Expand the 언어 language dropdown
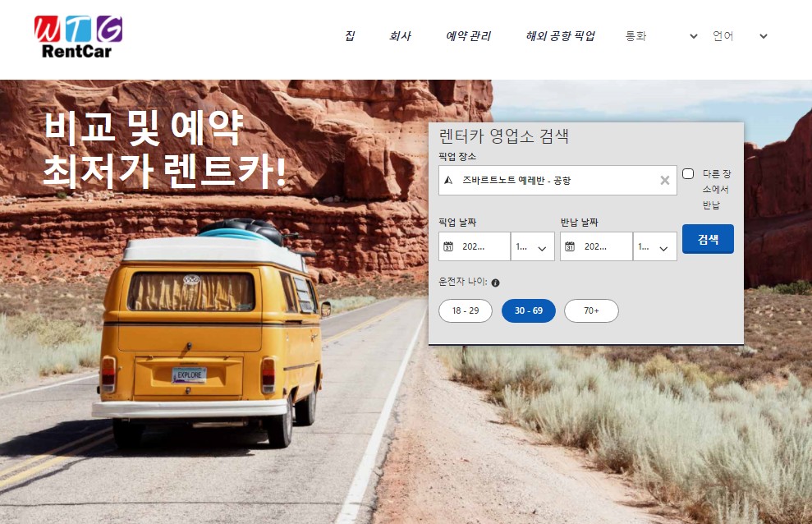 pos(740,36)
